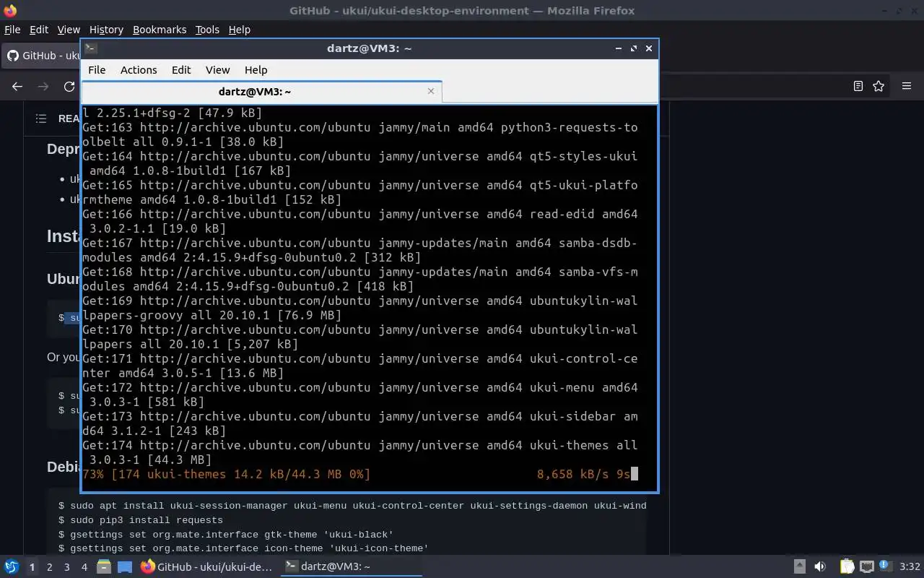Click the panel clock showing 3:32
This screenshot has height=578, width=924.
[x=910, y=566]
